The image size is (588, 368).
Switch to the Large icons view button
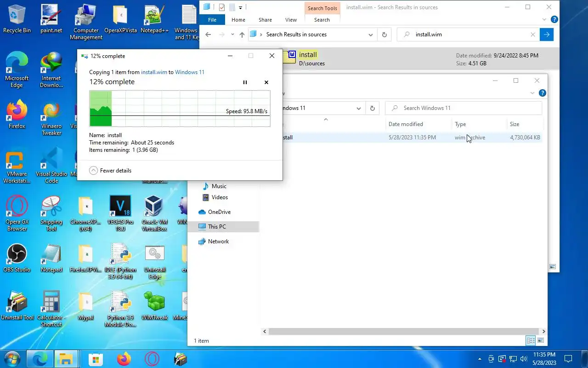pos(541,341)
